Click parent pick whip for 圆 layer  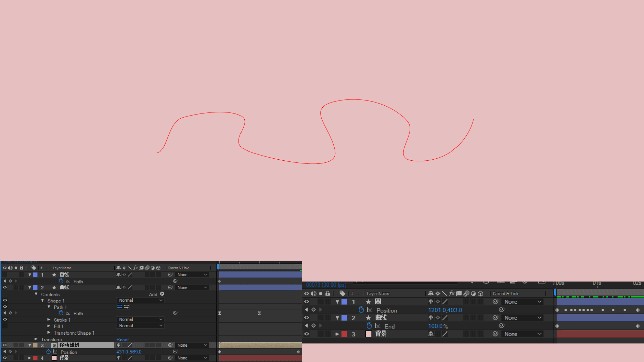(495, 302)
